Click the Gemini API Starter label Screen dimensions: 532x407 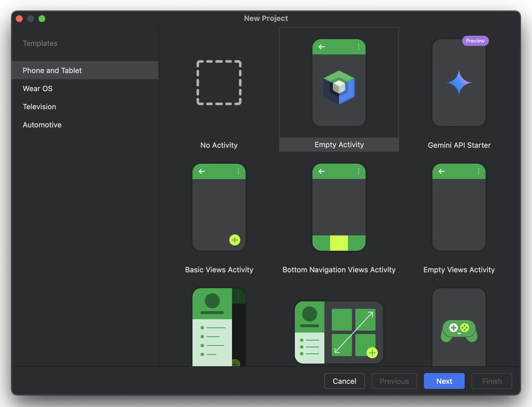[459, 145]
